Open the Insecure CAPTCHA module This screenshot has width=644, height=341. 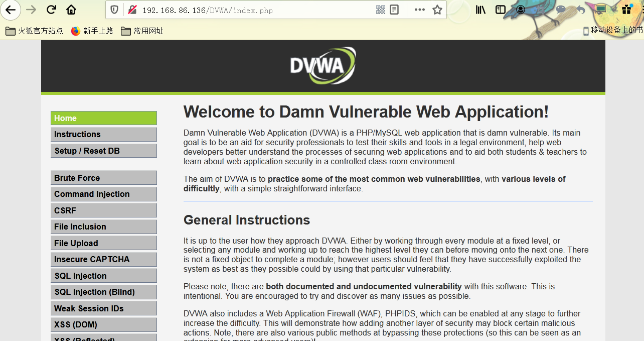click(x=104, y=259)
